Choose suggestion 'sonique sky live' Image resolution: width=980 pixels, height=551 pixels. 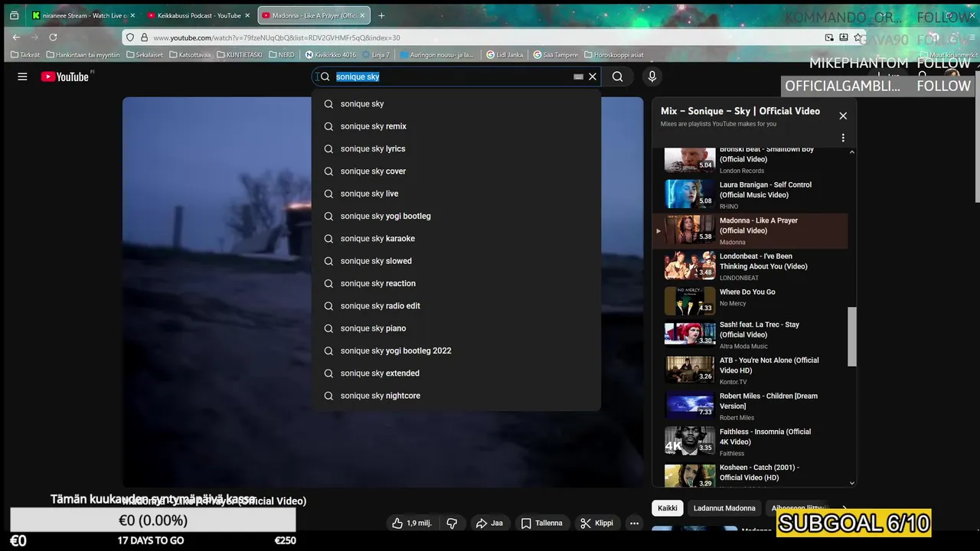[456, 194]
